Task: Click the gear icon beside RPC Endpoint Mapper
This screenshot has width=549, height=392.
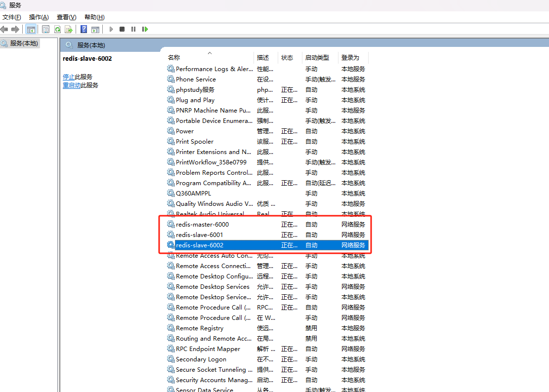Action: [171, 349]
